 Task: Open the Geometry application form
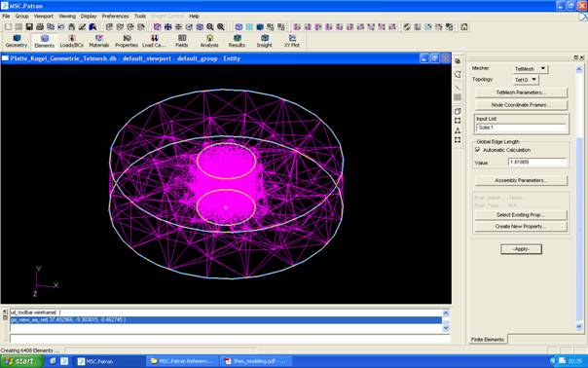tap(17, 41)
